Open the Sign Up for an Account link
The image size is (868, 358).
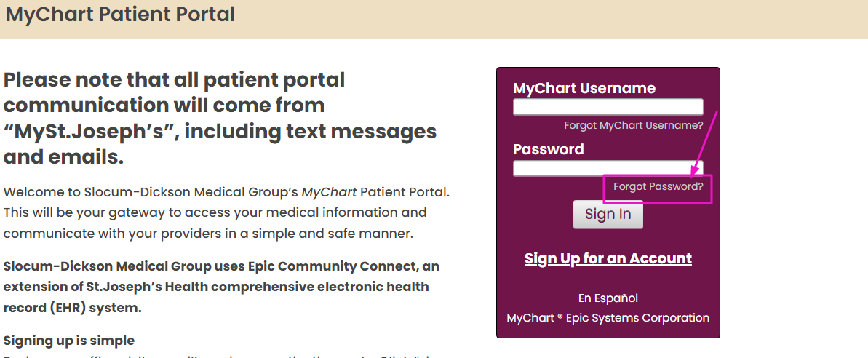pyautogui.click(x=608, y=258)
